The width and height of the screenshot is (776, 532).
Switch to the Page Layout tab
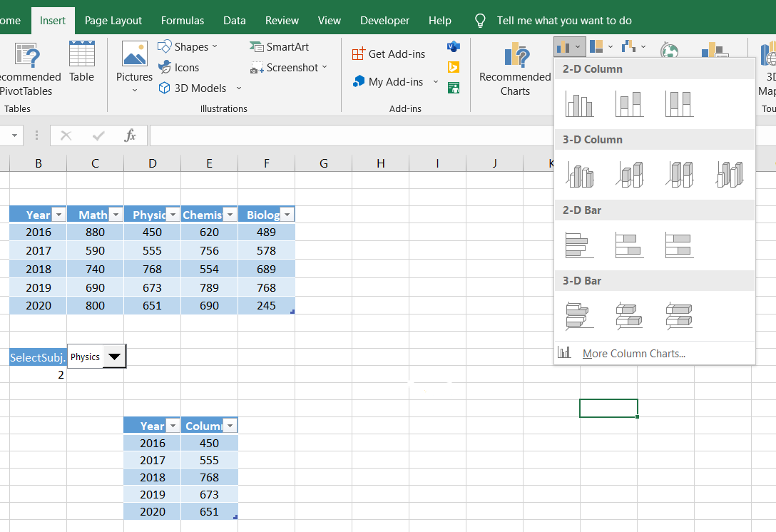[113, 20]
